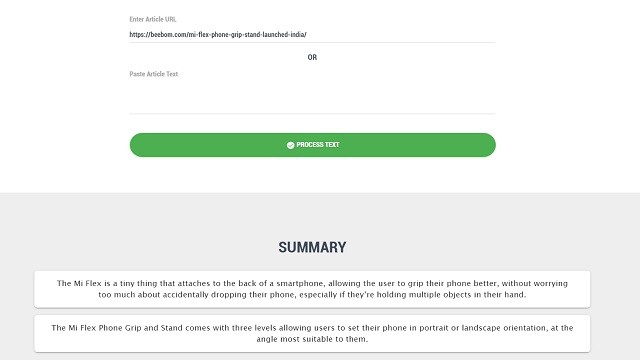
Task: Click the 'OR' separator text
Action: [312, 57]
